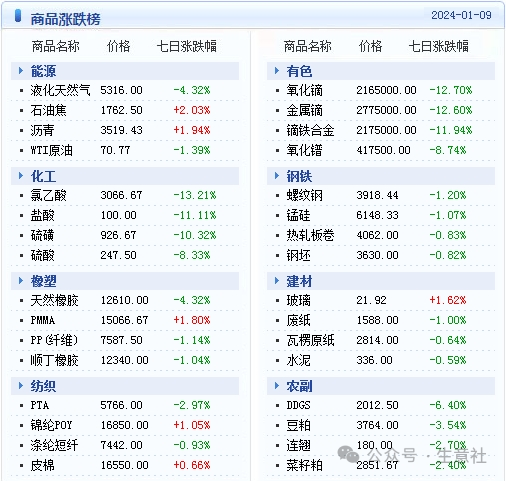This screenshot has width=506, height=481.
Task: Select 石油焦 commodity
Action: [49, 110]
